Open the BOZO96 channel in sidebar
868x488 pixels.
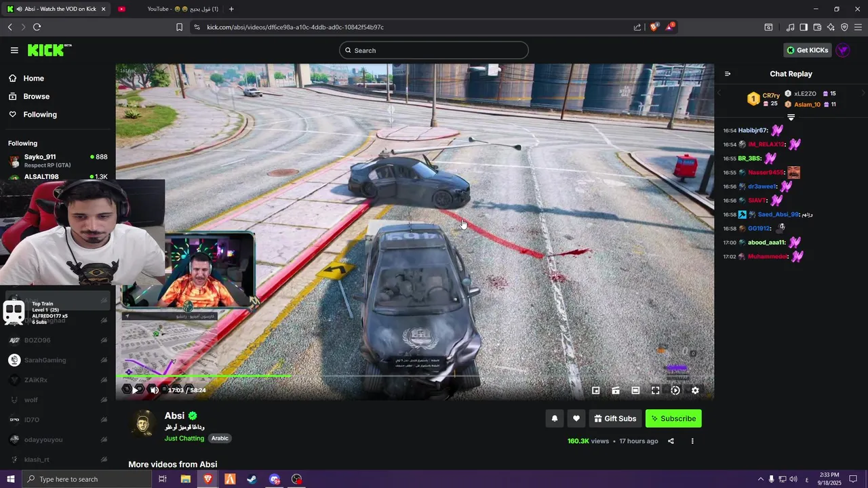(58, 340)
